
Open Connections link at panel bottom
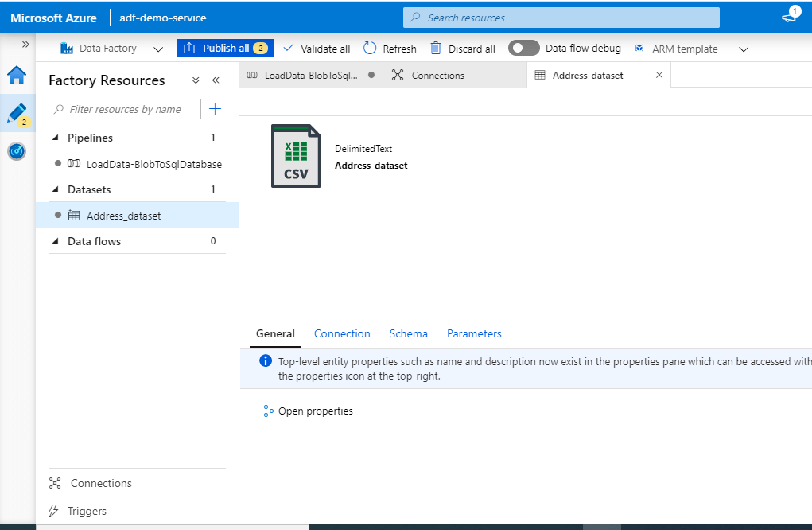[101, 483]
